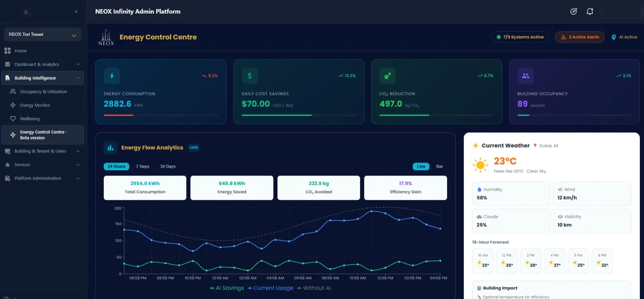Click the Dashboard & Analytics icon
This screenshot has height=299, width=644.
(x=7, y=64)
